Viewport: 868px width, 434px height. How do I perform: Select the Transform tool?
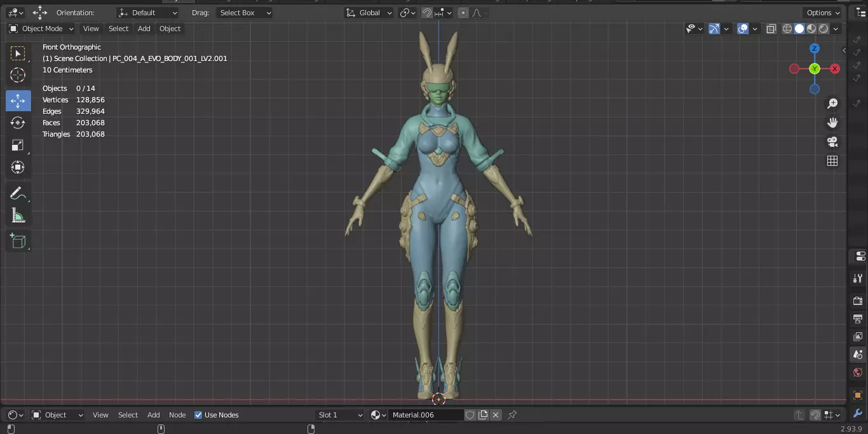(x=18, y=167)
